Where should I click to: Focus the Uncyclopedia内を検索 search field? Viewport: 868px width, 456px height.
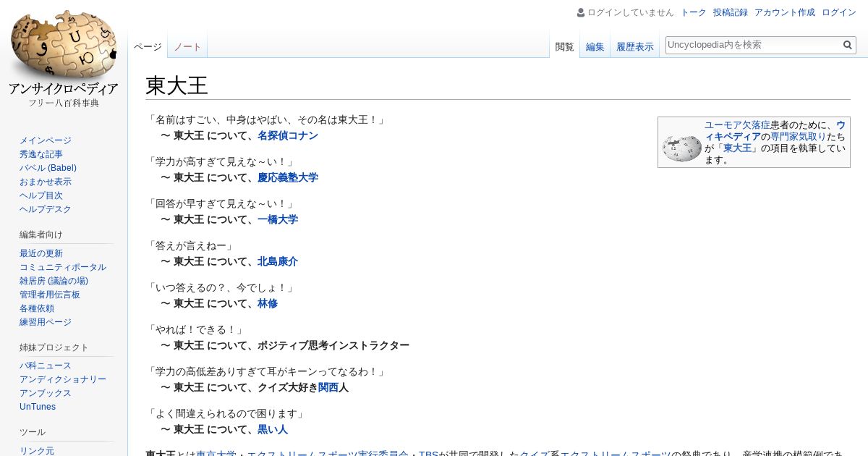click(x=753, y=45)
